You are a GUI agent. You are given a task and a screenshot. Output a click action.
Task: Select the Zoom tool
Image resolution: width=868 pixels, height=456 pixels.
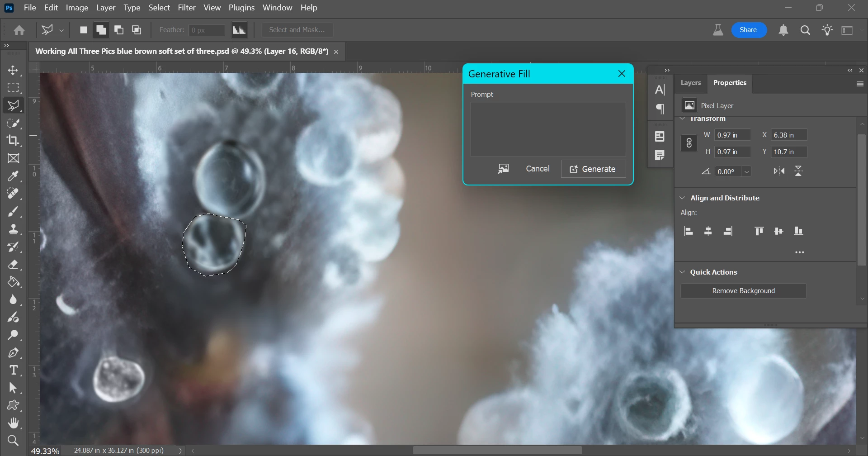click(x=13, y=441)
